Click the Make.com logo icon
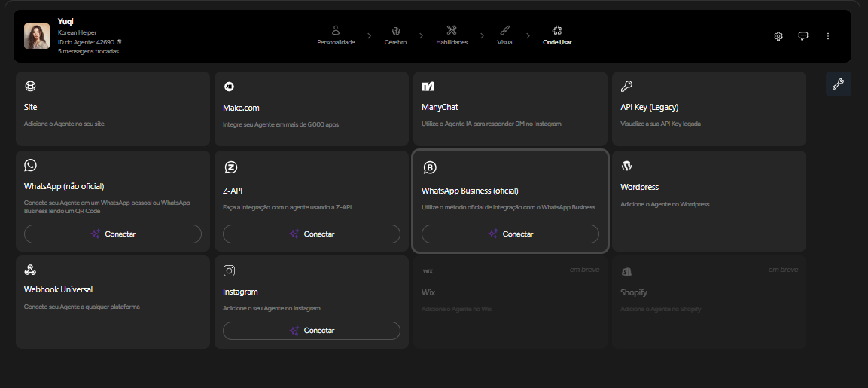Viewport: 868px width, 388px height. pos(229,87)
